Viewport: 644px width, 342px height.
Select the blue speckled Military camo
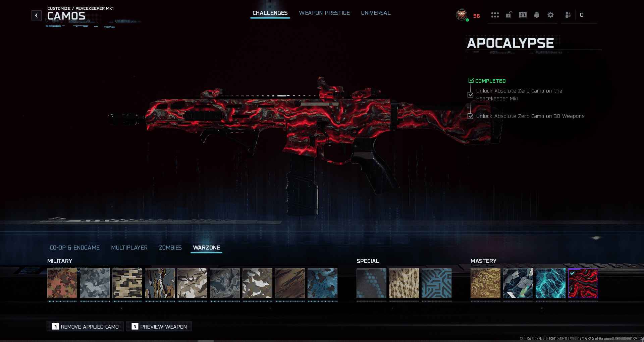[322, 283]
